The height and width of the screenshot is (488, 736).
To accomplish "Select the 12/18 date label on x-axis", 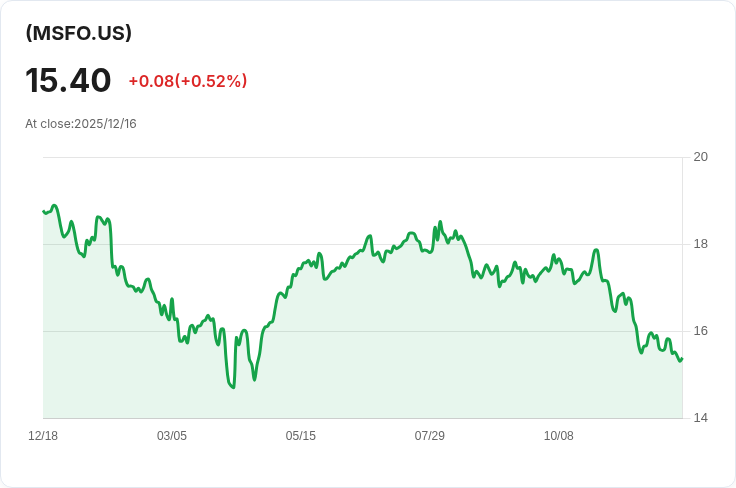I will tap(43, 436).
